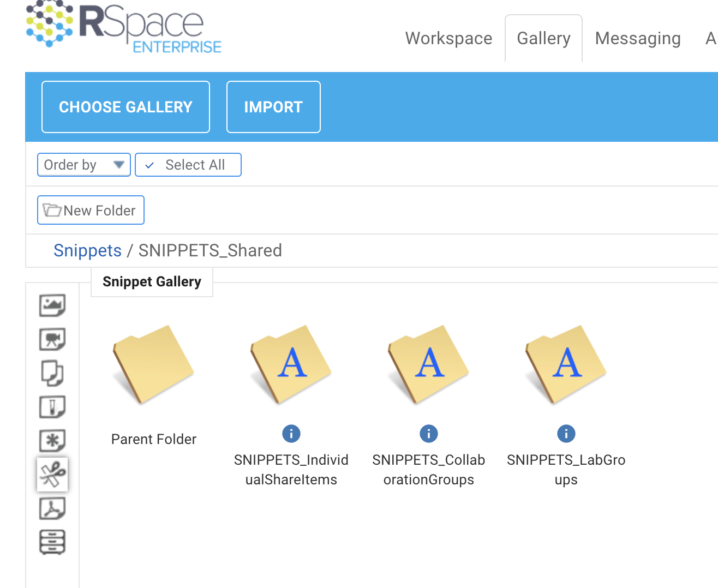718x588 pixels.
Task: Click info icon for SNIPPETS_LabGroups
Action: pyautogui.click(x=566, y=434)
